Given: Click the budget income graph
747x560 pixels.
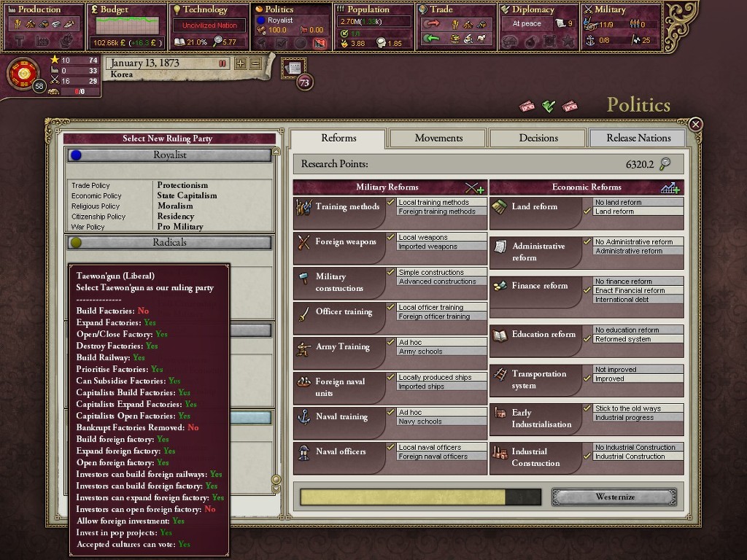Looking at the screenshot, I should tap(127, 26).
